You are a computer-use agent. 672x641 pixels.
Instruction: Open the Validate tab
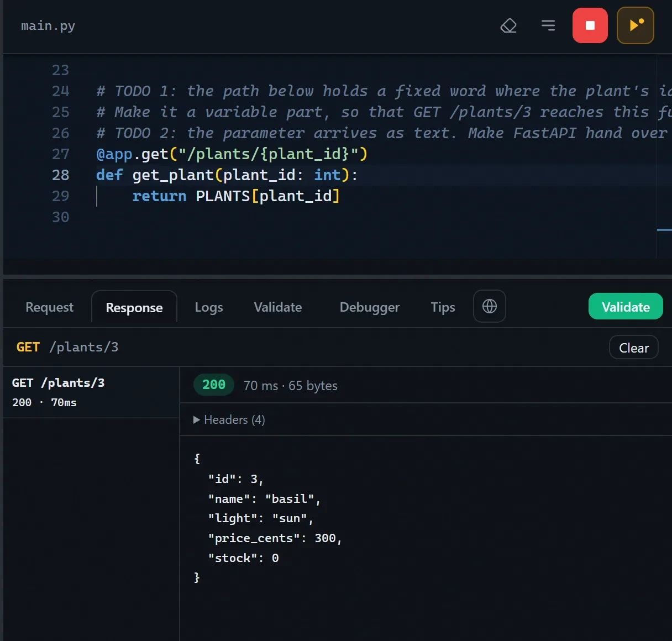[278, 307]
